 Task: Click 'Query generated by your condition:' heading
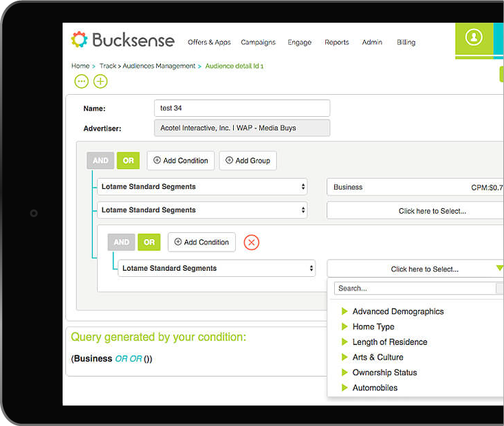click(x=158, y=337)
